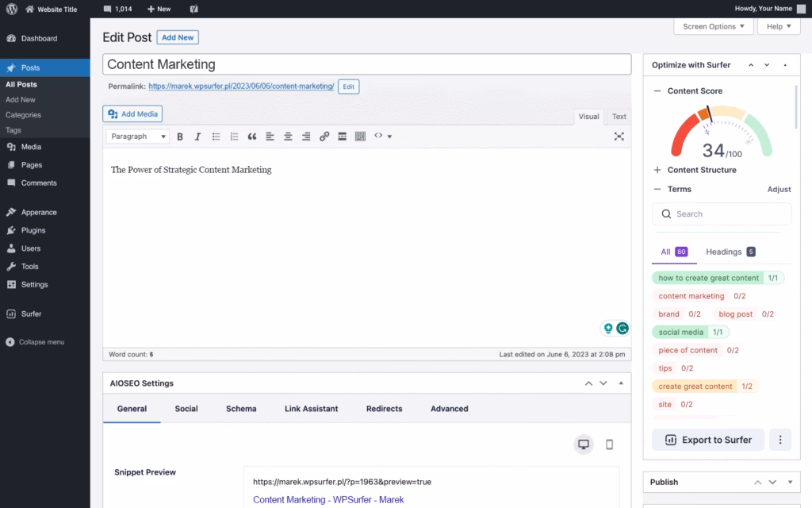Viewport: 812px width, 508px height.
Task: Insert a blockquote
Action: tap(252, 136)
